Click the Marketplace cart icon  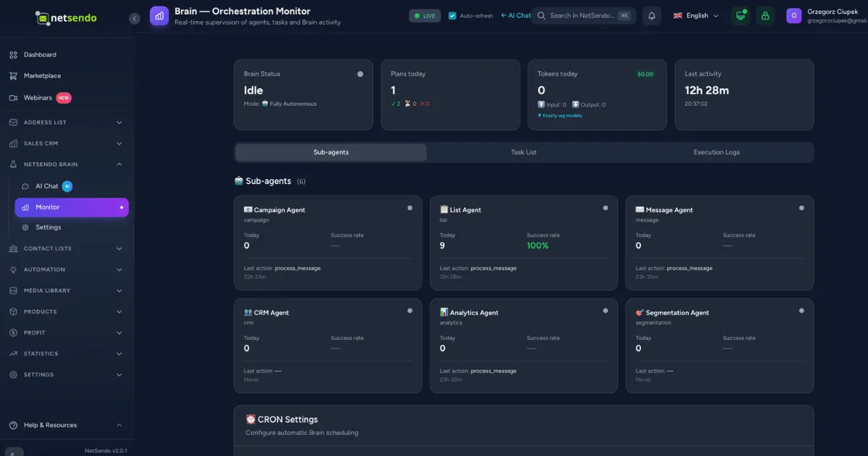(13, 76)
